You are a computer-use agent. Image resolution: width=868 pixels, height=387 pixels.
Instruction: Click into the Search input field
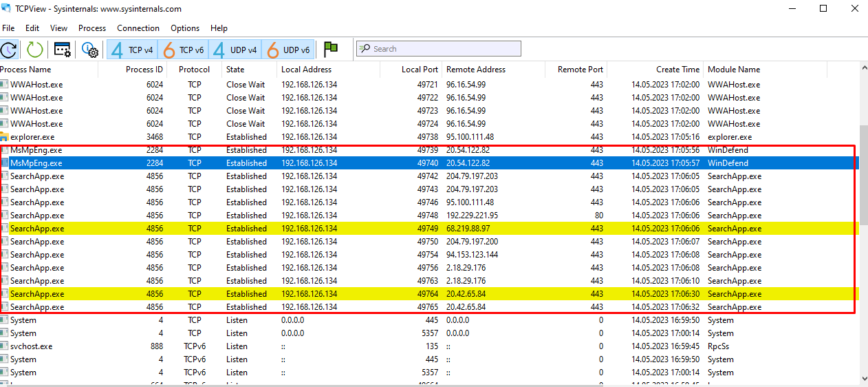pos(438,49)
